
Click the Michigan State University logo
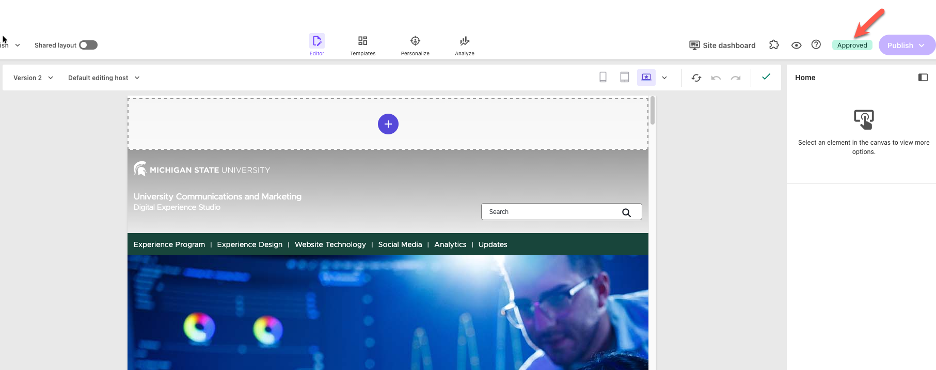coord(202,169)
